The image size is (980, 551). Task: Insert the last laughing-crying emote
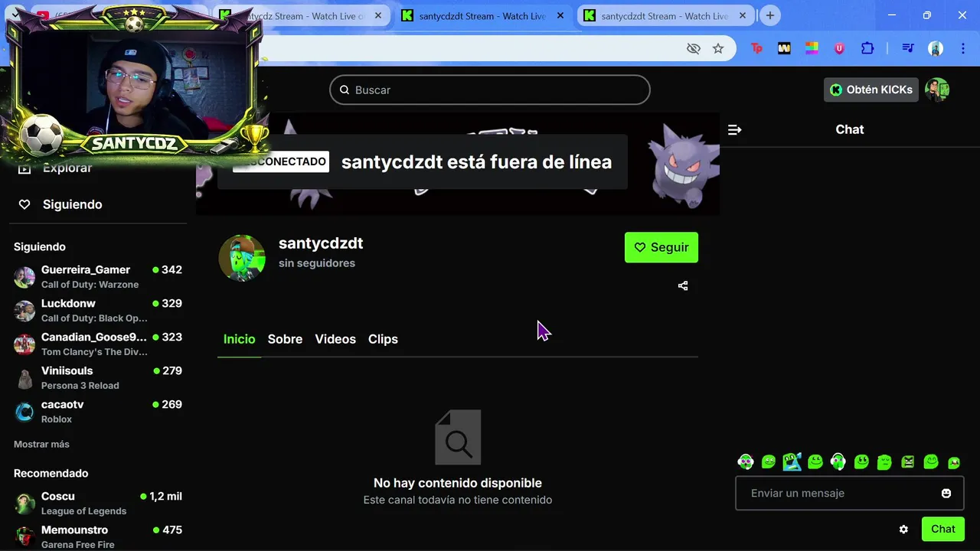[954, 462]
